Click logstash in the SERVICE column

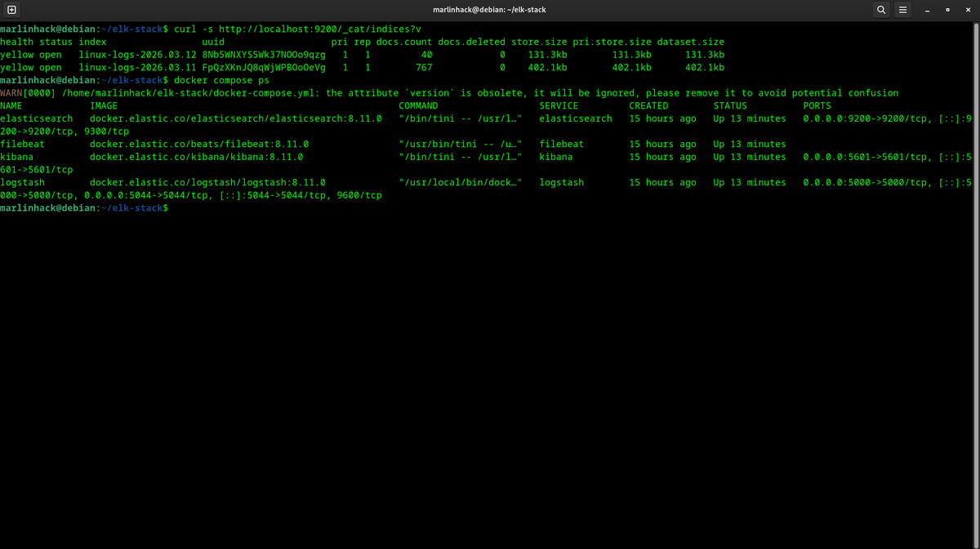click(x=562, y=182)
